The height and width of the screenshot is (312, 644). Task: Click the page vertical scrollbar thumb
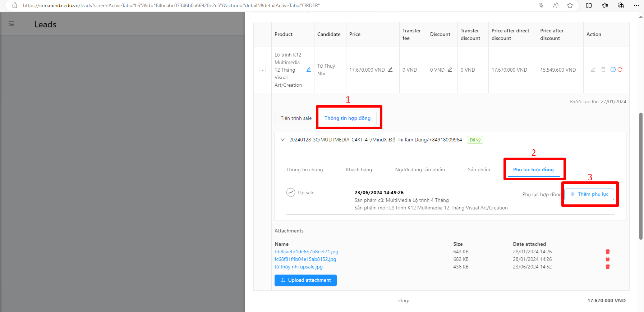(x=641, y=176)
